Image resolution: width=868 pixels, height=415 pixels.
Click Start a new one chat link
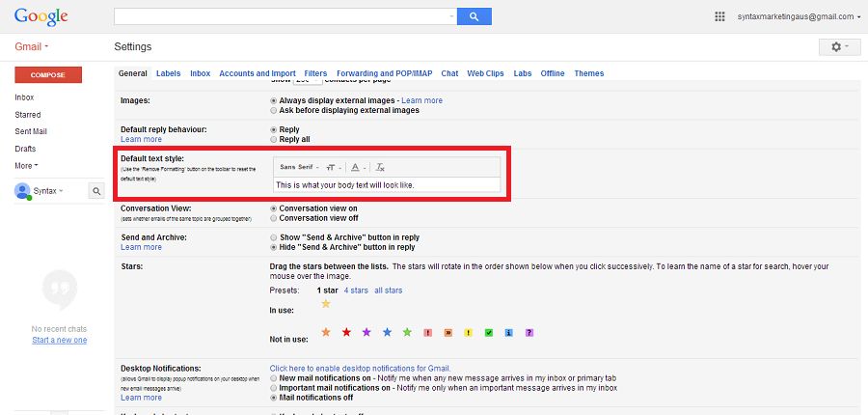(59, 340)
